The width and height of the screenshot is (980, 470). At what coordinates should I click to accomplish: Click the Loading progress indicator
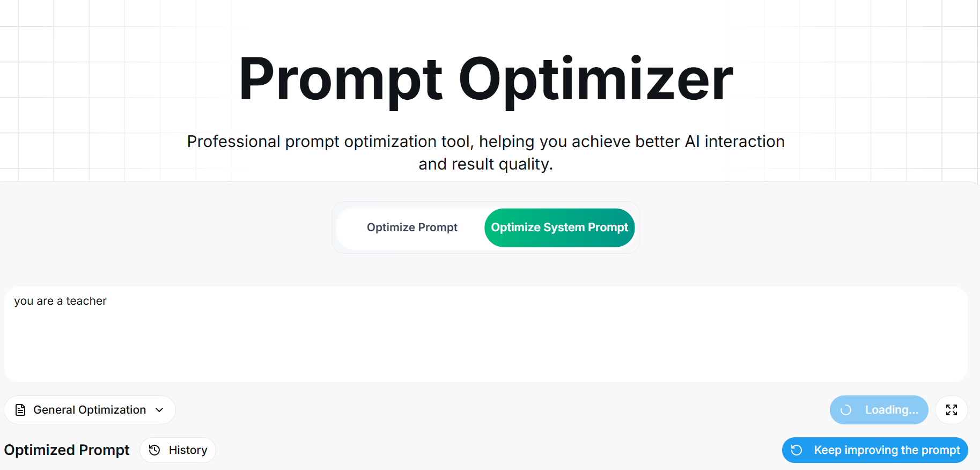pyautogui.click(x=879, y=409)
